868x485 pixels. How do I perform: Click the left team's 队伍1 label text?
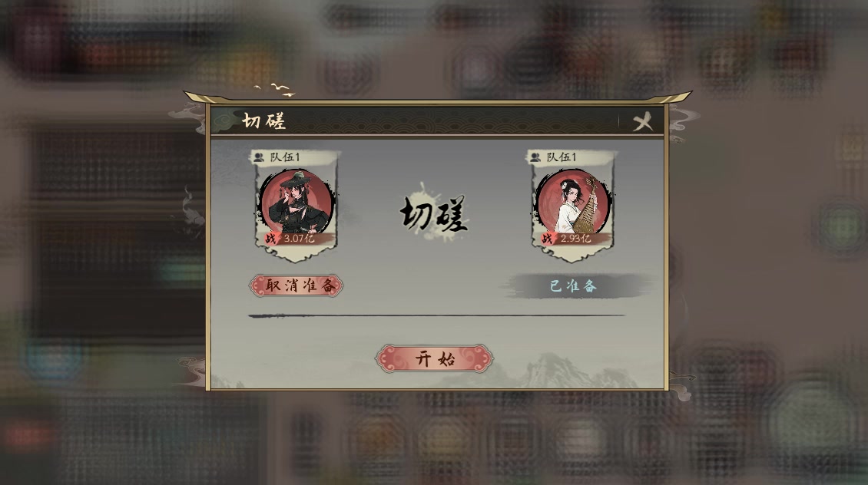point(285,157)
